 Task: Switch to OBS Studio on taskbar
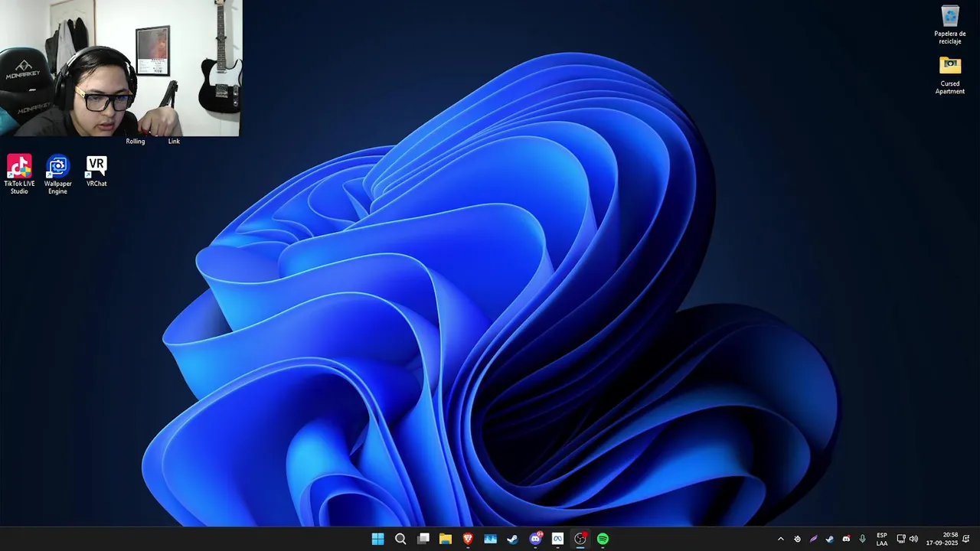(x=580, y=539)
